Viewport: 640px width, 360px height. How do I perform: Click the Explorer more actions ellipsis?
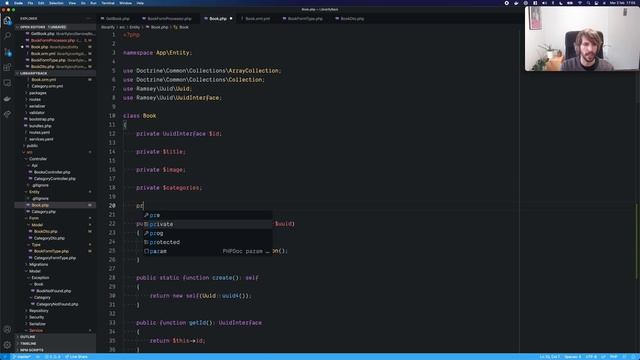[89, 19]
